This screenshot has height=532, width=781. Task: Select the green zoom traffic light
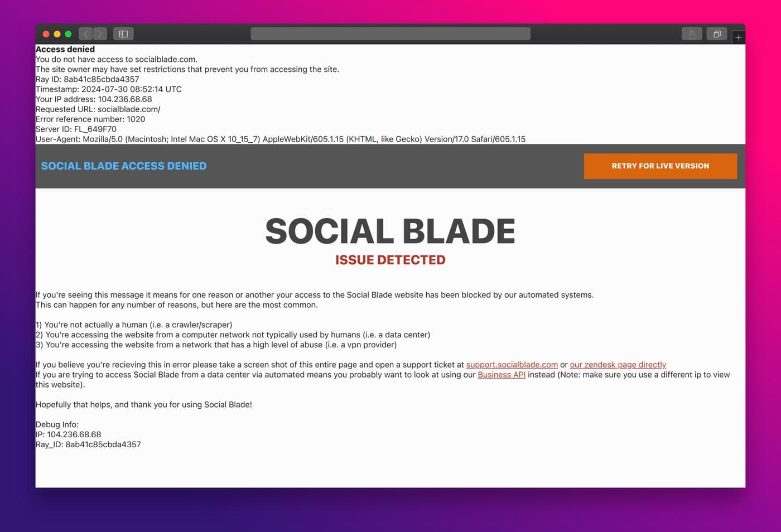point(67,33)
